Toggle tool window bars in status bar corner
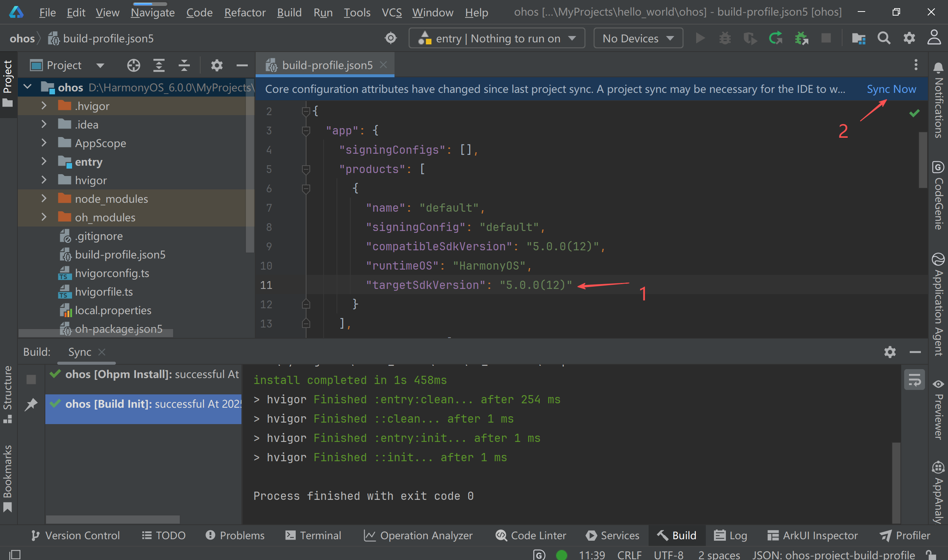The width and height of the screenshot is (948, 560). (15, 554)
